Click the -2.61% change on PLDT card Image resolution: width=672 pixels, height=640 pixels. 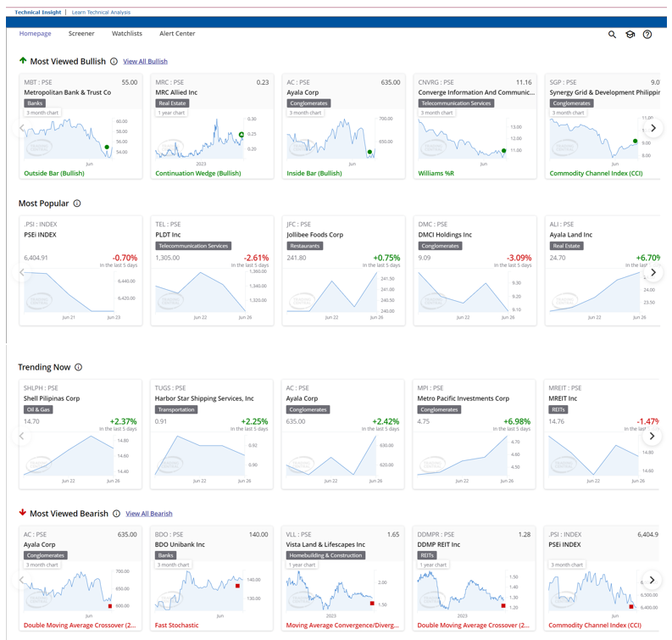point(256,258)
